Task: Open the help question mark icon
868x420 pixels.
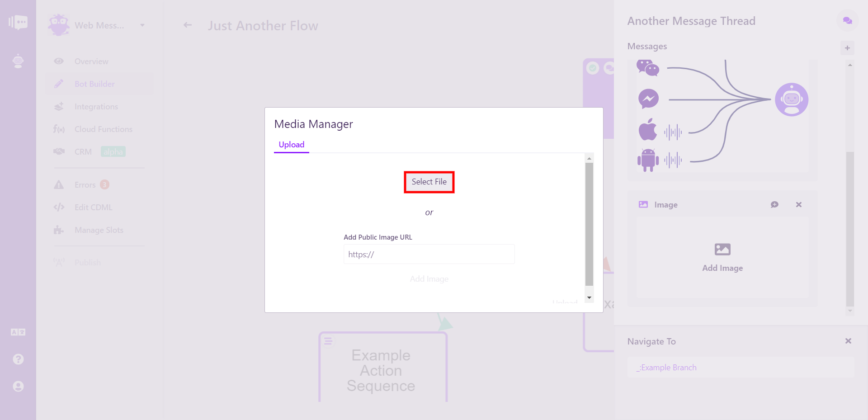Action: tap(18, 359)
